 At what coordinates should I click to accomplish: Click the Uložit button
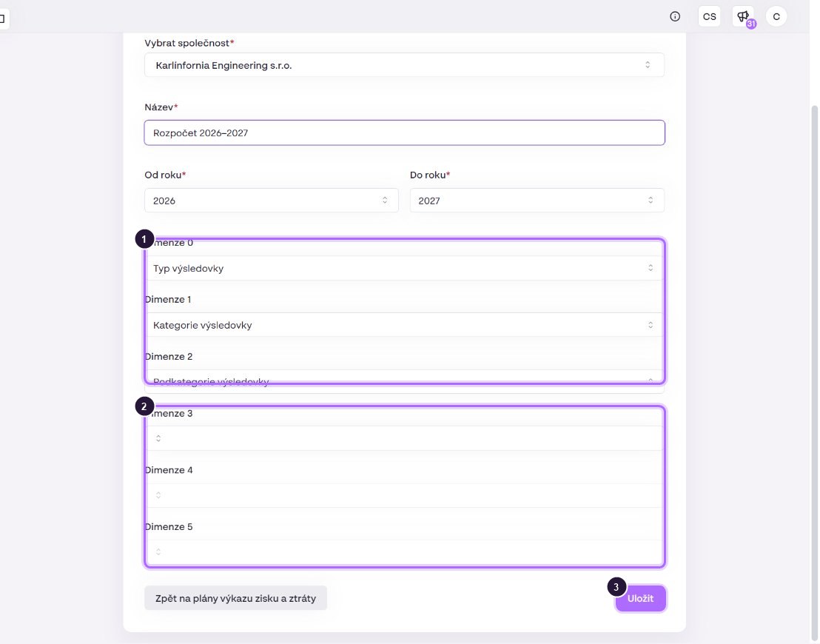641,598
